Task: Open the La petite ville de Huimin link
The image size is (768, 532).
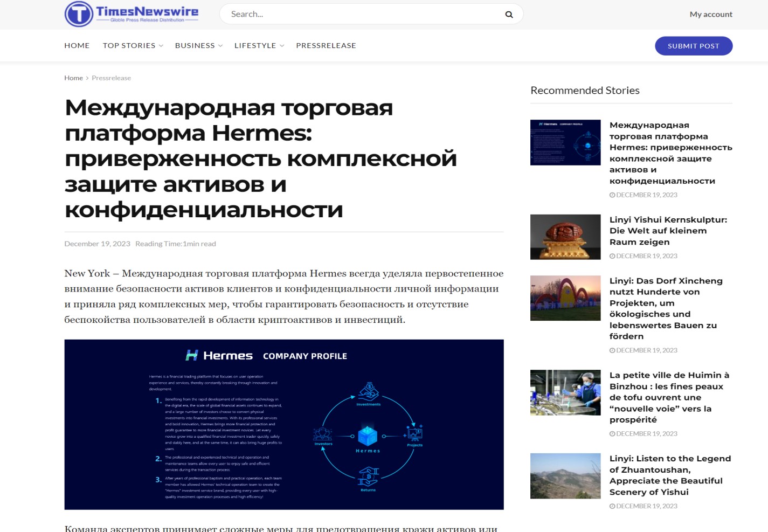Action: (x=669, y=398)
